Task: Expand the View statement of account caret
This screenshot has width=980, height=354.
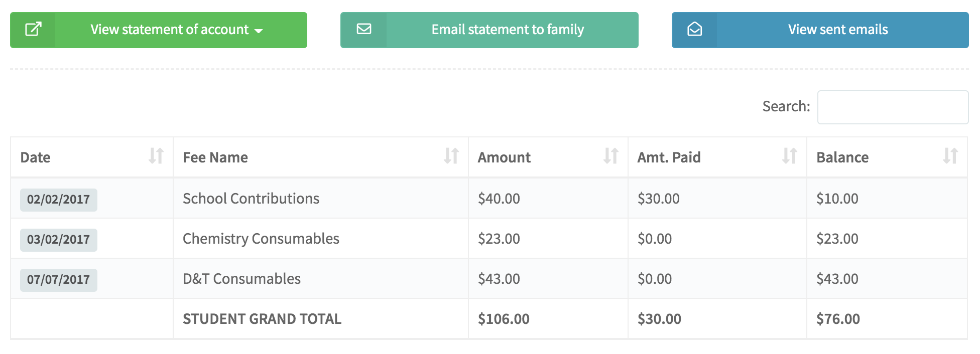Action: pos(259,31)
